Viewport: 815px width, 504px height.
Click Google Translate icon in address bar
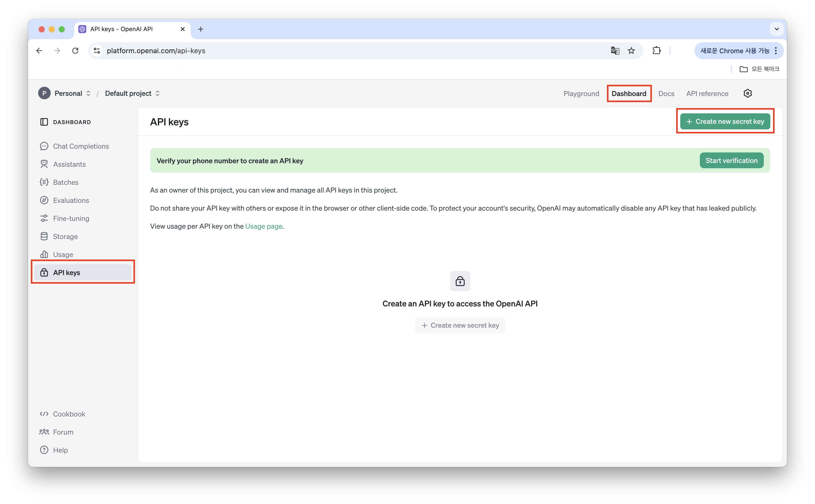pos(615,51)
